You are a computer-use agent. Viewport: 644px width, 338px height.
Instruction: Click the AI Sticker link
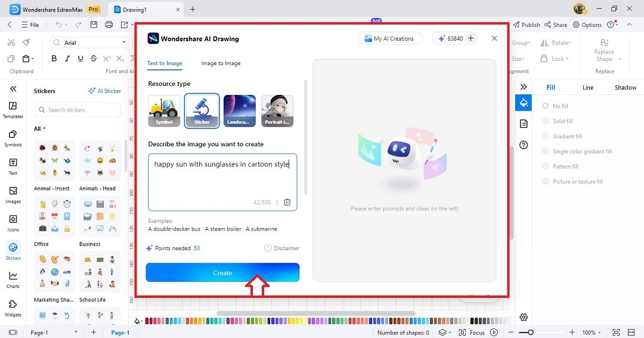(105, 91)
